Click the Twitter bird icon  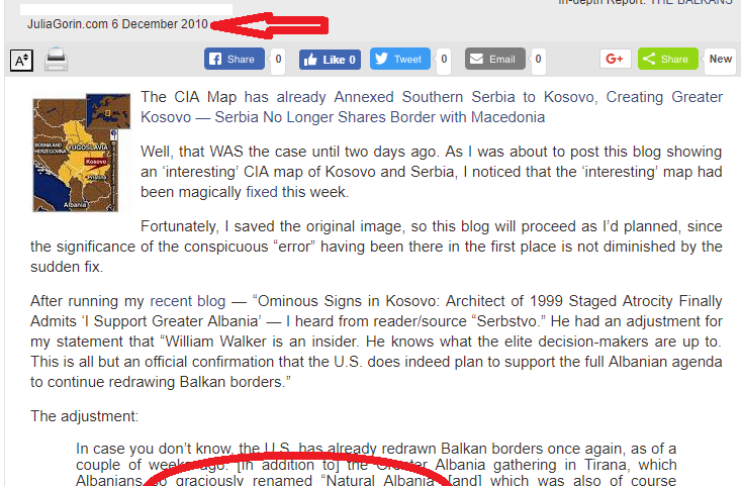[x=382, y=59]
